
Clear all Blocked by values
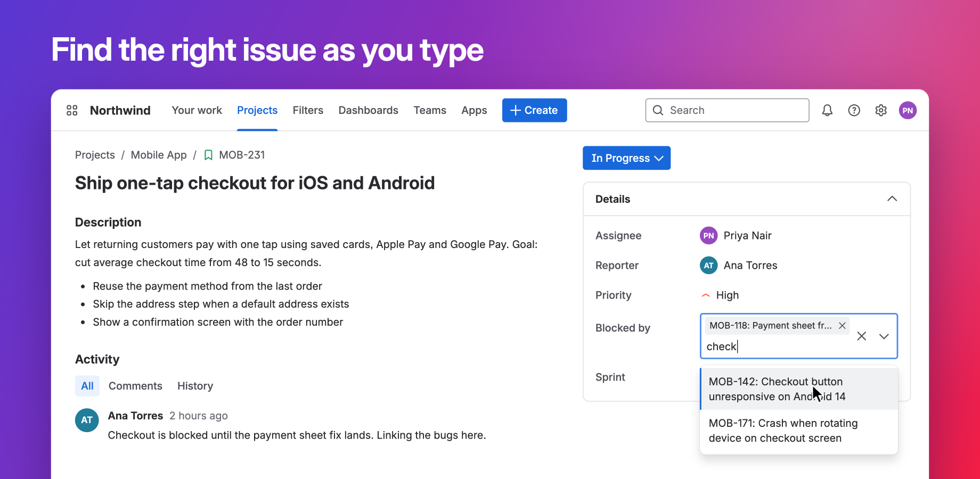pyautogui.click(x=862, y=336)
